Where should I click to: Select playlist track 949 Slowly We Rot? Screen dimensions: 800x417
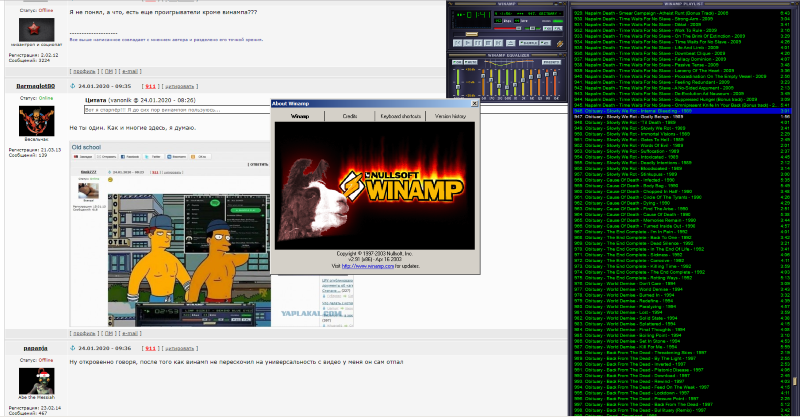click(x=682, y=128)
